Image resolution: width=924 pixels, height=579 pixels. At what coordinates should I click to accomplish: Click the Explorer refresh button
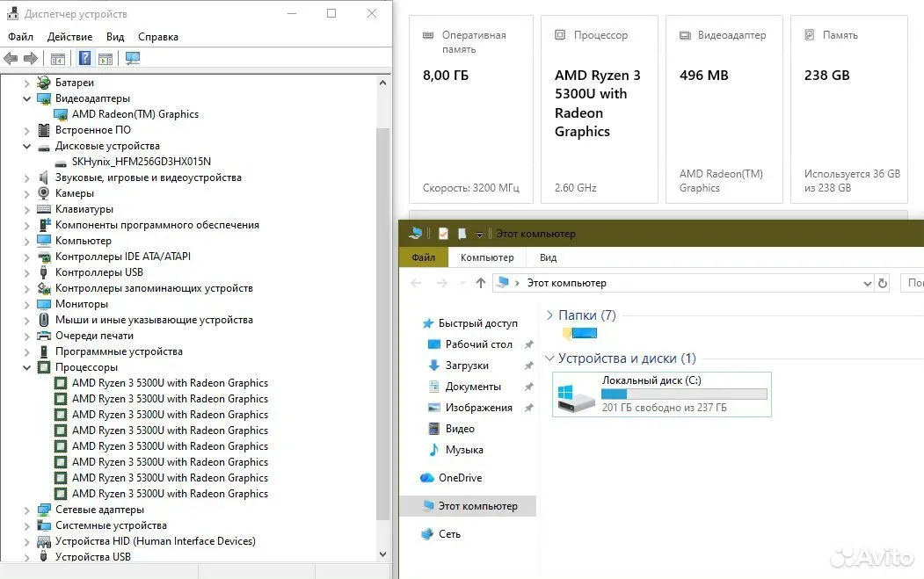(x=882, y=283)
